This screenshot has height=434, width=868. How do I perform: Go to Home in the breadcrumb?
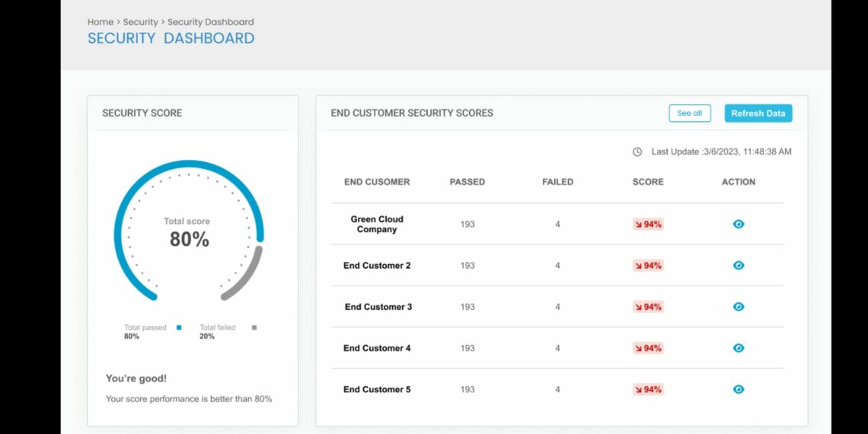(x=100, y=22)
